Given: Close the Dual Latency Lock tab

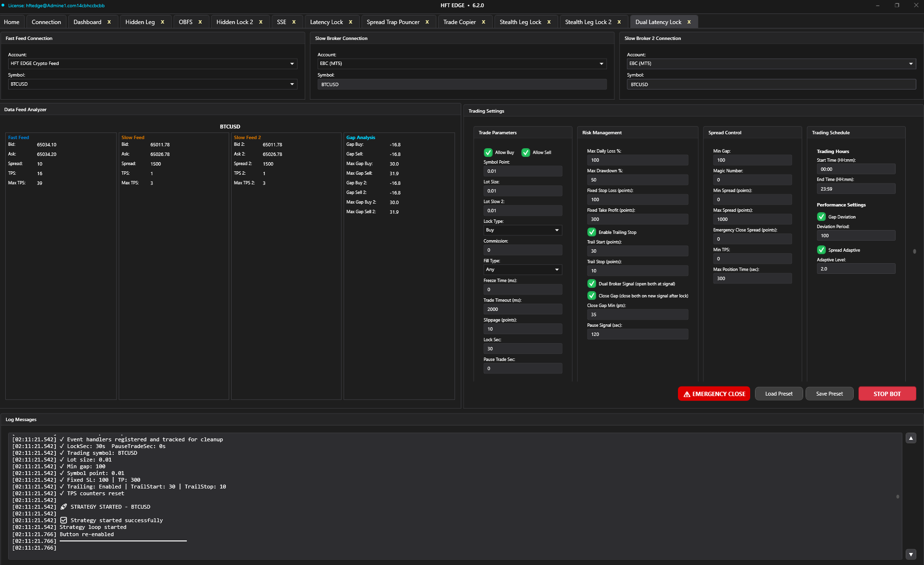Looking at the screenshot, I should (689, 22).
